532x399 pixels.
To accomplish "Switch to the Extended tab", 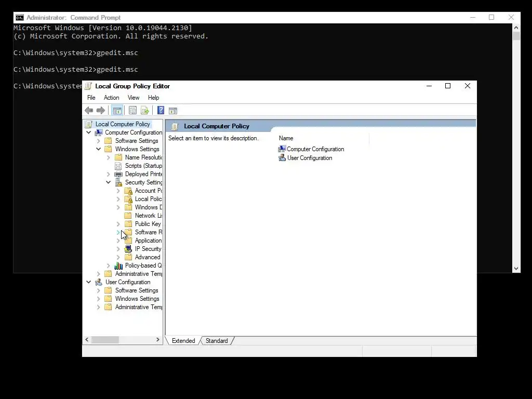I will [183, 341].
